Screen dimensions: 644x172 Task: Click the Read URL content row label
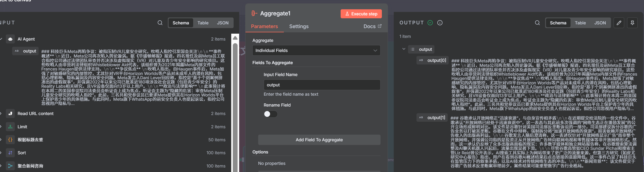point(35,113)
